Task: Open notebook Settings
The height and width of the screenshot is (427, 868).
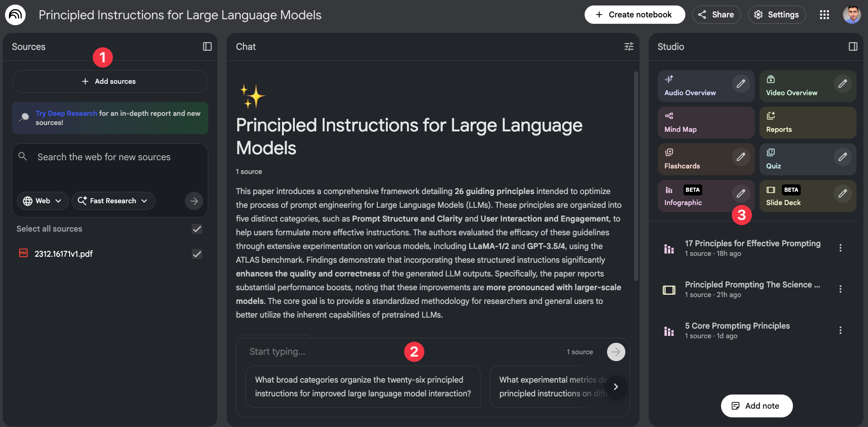Action: (x=777, y=15)
